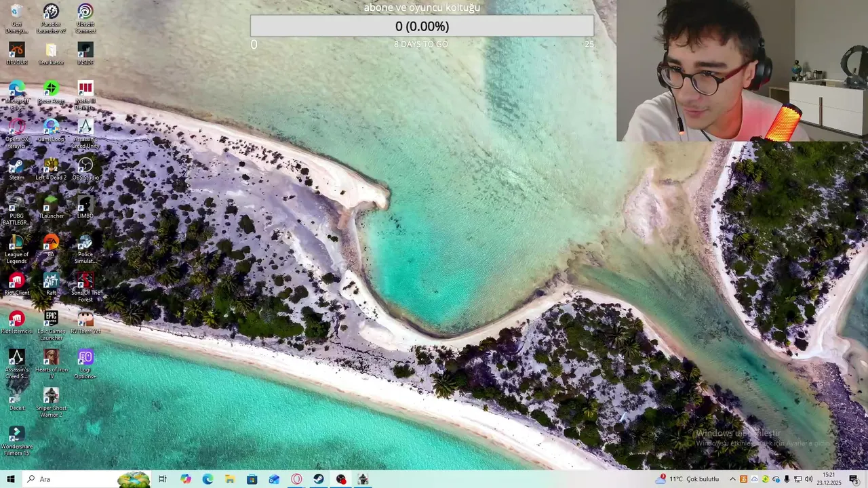The image size is (868, 488).
Task: Open the clock showing 15:21
Action: (829, 479)
